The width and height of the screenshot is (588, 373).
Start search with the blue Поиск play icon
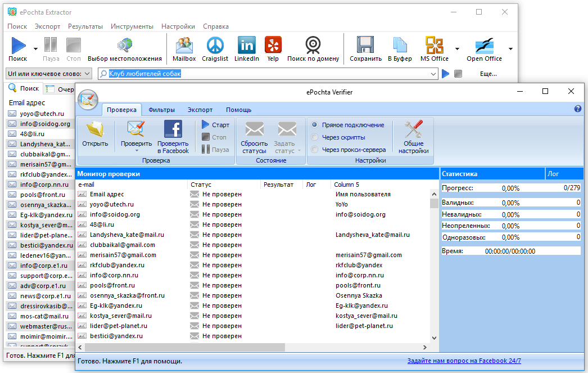coord(17,46)
